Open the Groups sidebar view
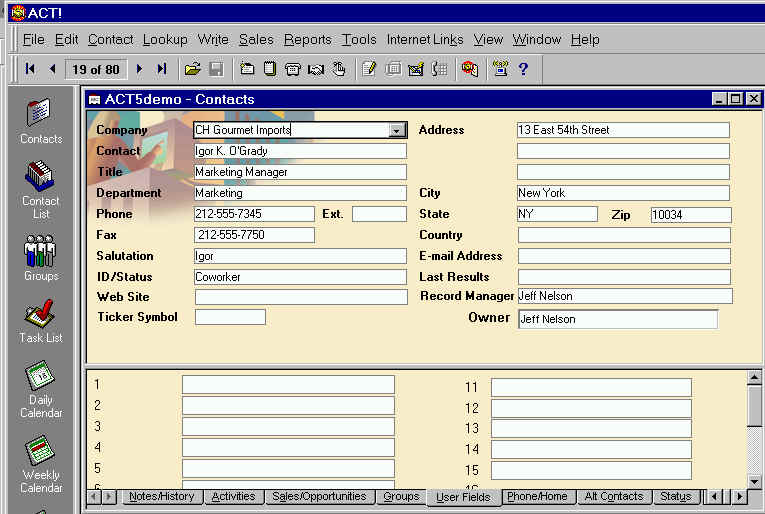Image resolution: width=765 pixels, height=514 pixels. (x=41, y=257)
